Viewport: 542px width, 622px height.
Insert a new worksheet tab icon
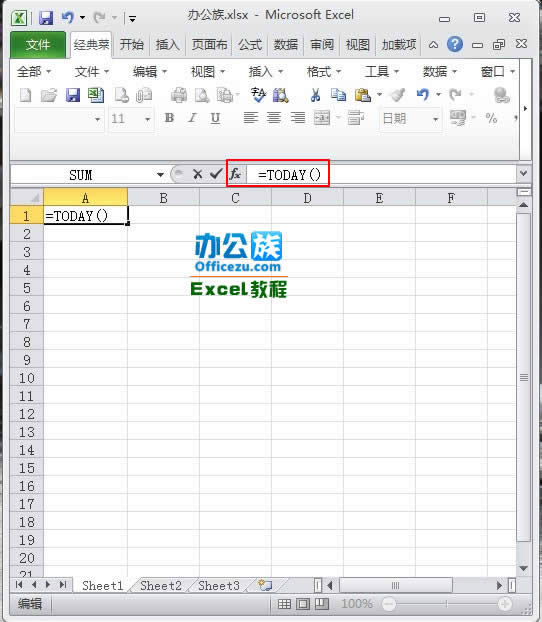[x=265, y=585]
